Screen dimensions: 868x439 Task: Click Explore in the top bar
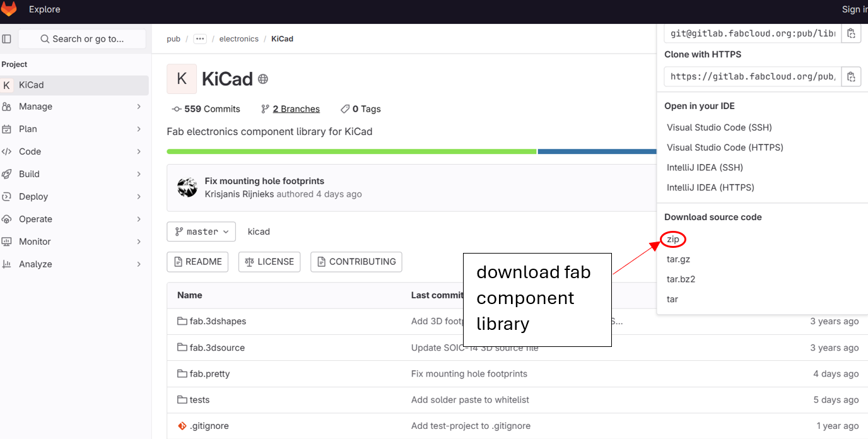pos(45,9)
